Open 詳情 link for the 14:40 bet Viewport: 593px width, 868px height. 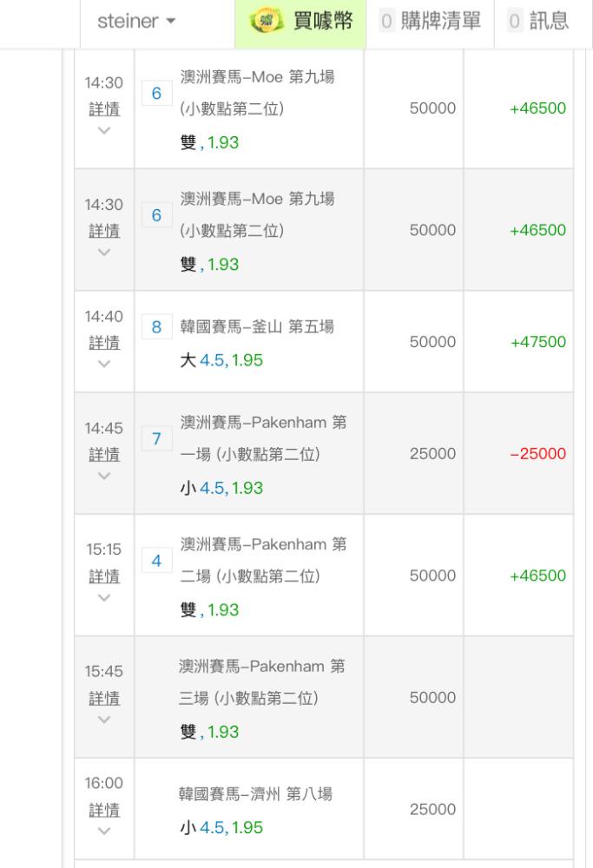pyautogui.click(x=104, y=343)
